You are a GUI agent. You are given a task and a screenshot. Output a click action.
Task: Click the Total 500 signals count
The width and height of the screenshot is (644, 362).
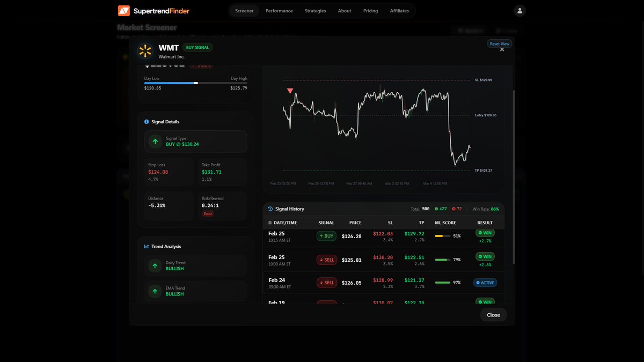(426, 209)
